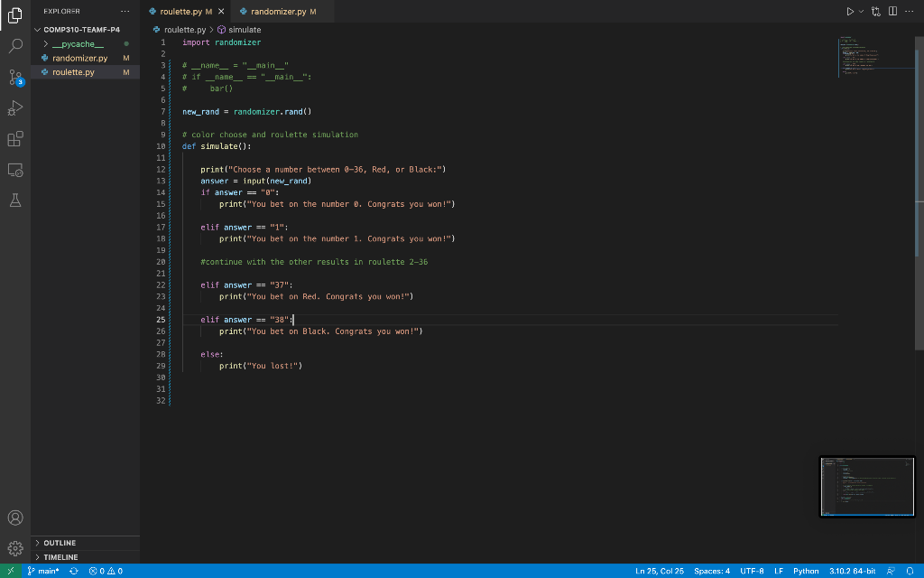Screen dimensions: 924x578
Task: Open errors and warnings problems count
Action: point(106,571)
